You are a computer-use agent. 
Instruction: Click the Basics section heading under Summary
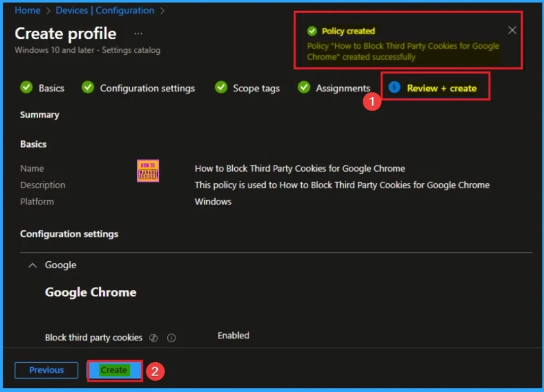coord(33,144)
